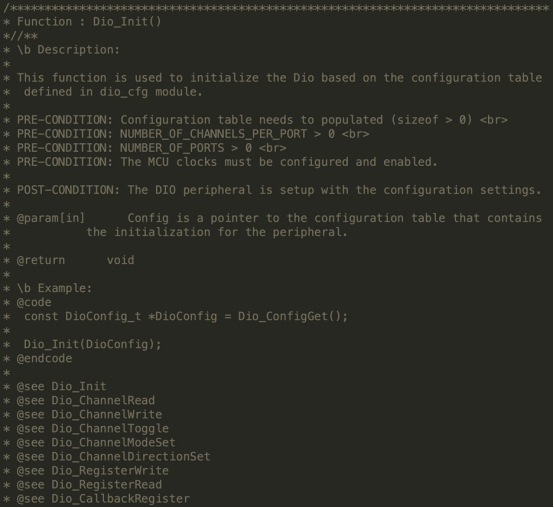Click Dio_Init(DioConfig); example call
This screenshot has width=554, height=508.
(93, 344)
